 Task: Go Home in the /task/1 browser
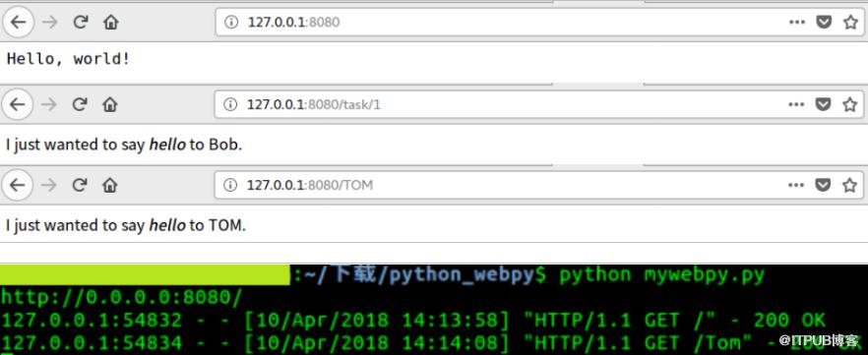pyautogui.click(x=110, y=104)
